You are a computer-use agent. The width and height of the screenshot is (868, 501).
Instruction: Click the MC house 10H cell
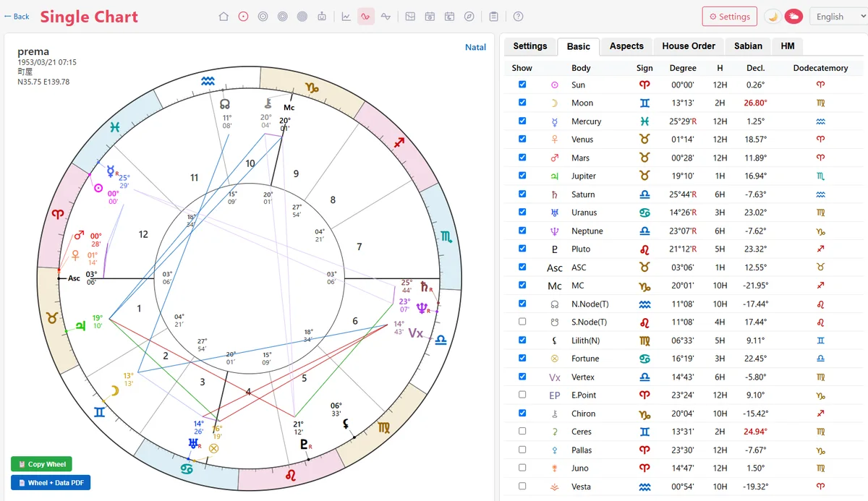click(720, 286)
